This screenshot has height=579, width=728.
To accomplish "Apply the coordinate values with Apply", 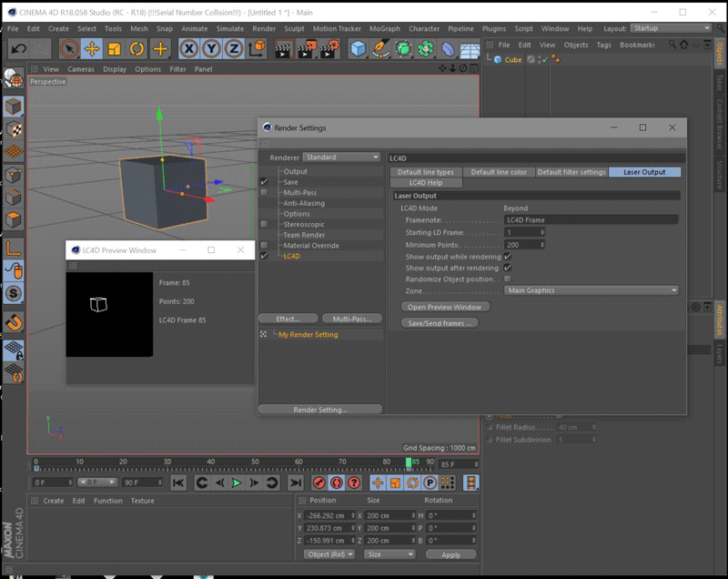I will [x=450, y=554].
